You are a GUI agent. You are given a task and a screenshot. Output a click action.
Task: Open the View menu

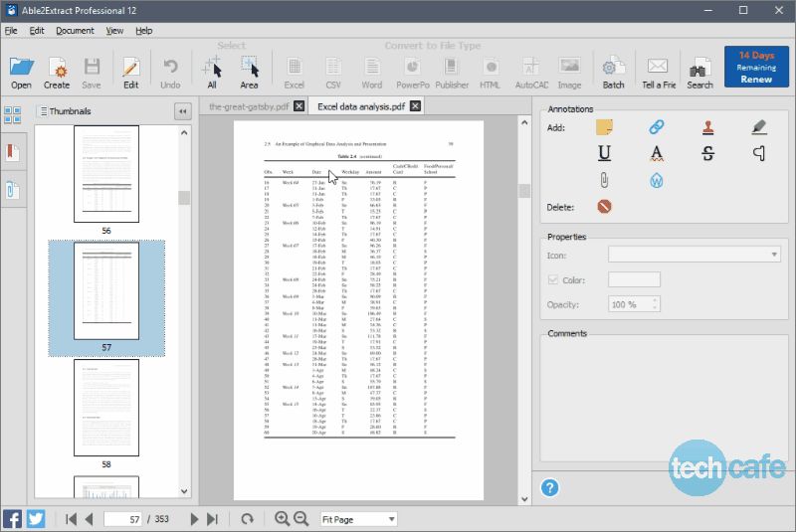pyautogui.click(x=114, y=31)
